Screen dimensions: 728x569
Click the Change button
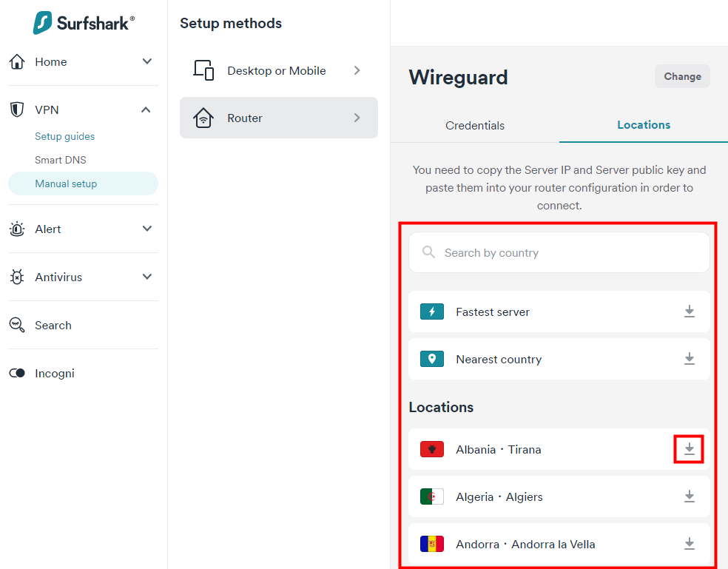click(682, 76)
